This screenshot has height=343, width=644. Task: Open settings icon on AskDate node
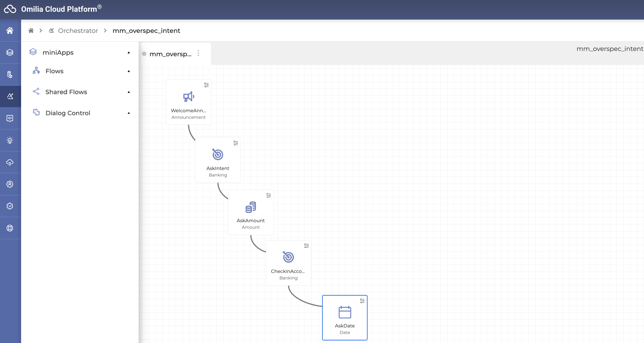[362, 301]
